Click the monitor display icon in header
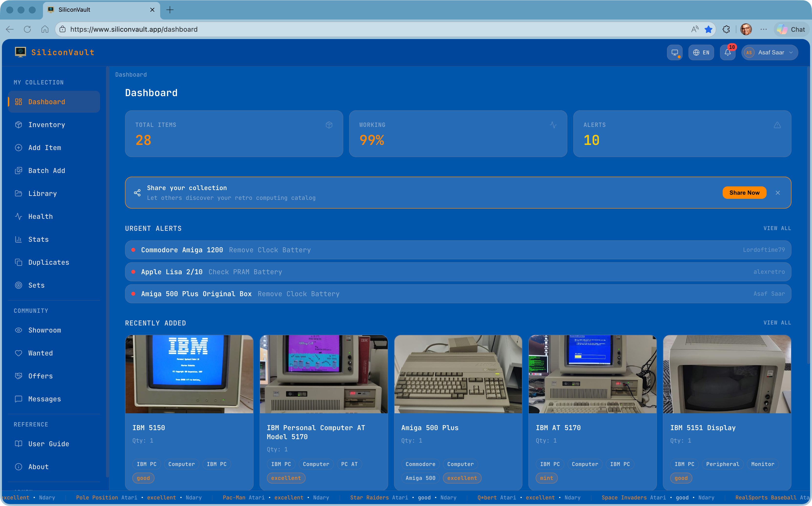This screenshot has width=812, height=506. point(674,52)
